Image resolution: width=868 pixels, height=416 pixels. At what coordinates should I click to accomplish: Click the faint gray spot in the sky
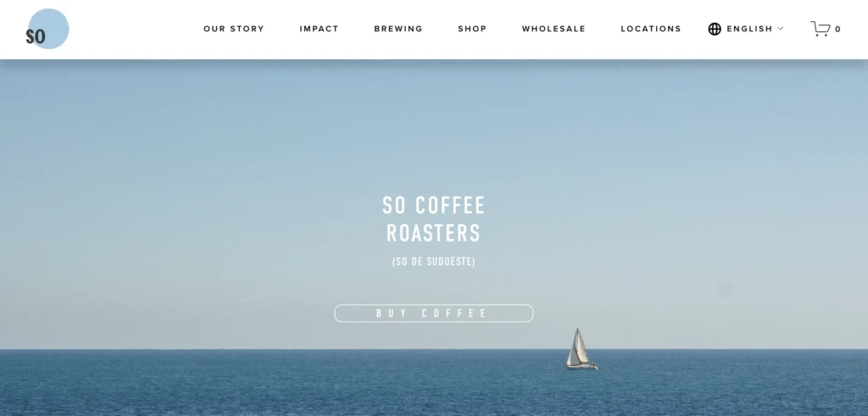click(x=726, y=289)
